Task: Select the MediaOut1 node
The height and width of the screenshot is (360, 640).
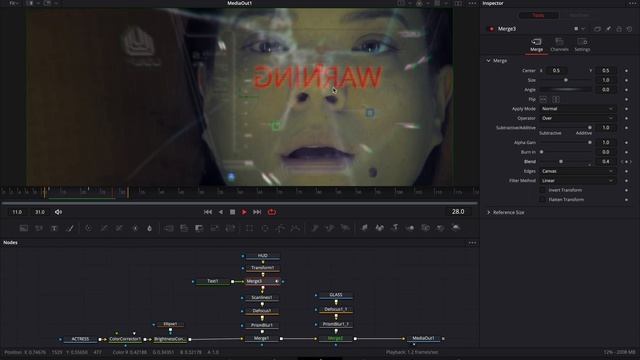Action: click(x=423, y=338)
